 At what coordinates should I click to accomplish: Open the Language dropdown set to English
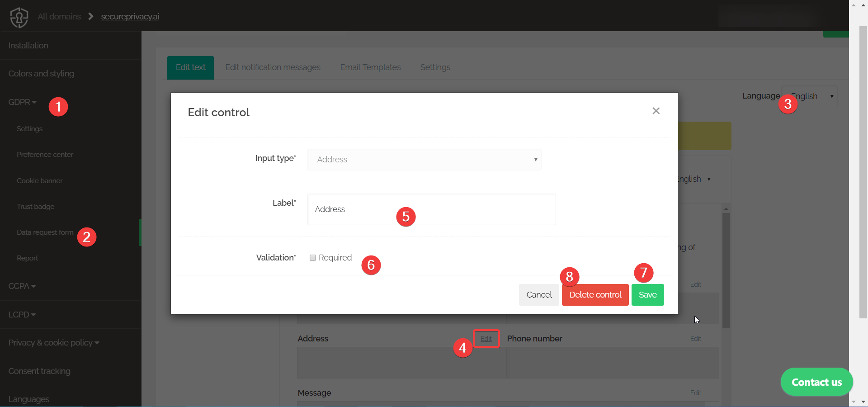click(x=809, y=96)
